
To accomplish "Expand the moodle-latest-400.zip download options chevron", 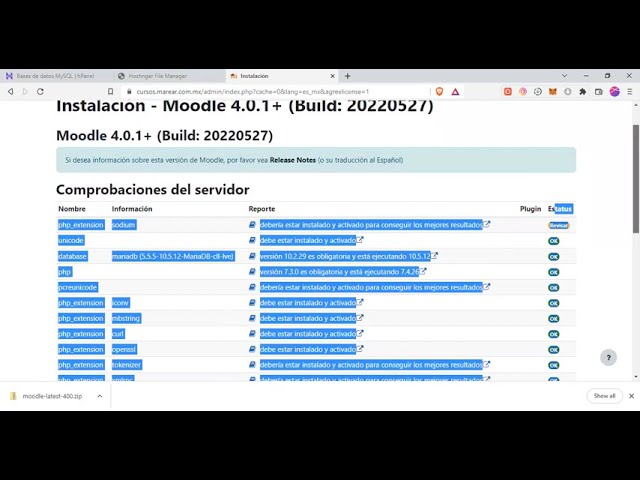I will (x=100, y=396).
